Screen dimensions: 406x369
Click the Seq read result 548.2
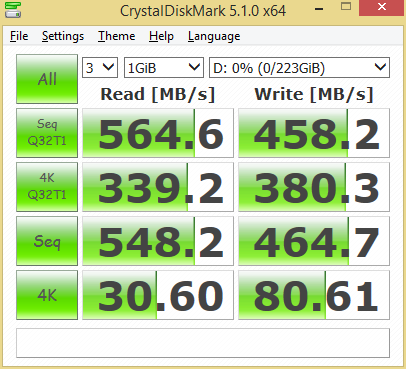pos(158,241)
